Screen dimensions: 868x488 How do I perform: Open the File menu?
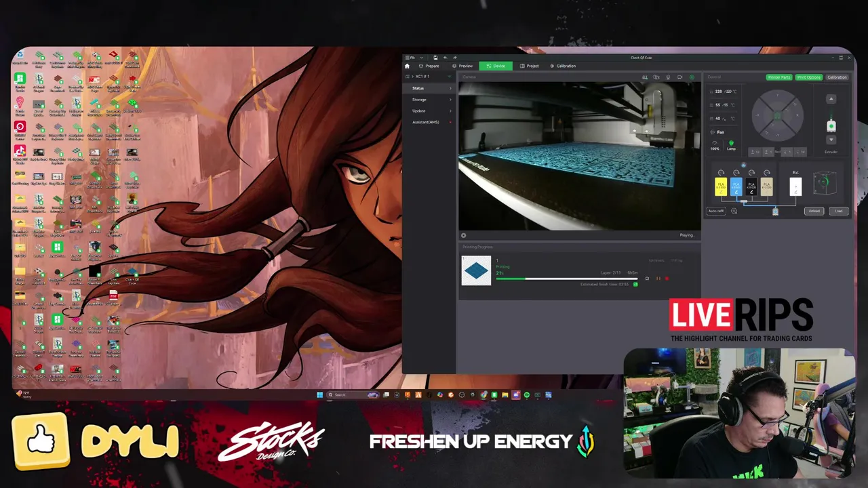(x=410, y=58)
